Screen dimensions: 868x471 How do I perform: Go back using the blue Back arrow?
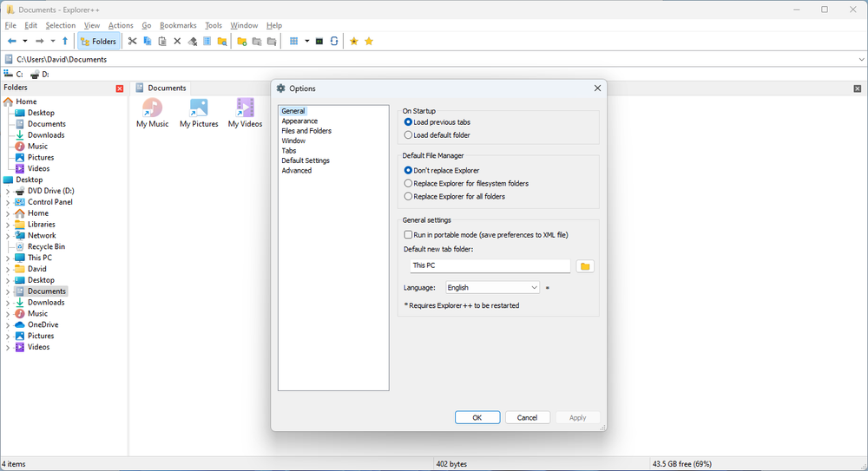(x=11, y=41)
